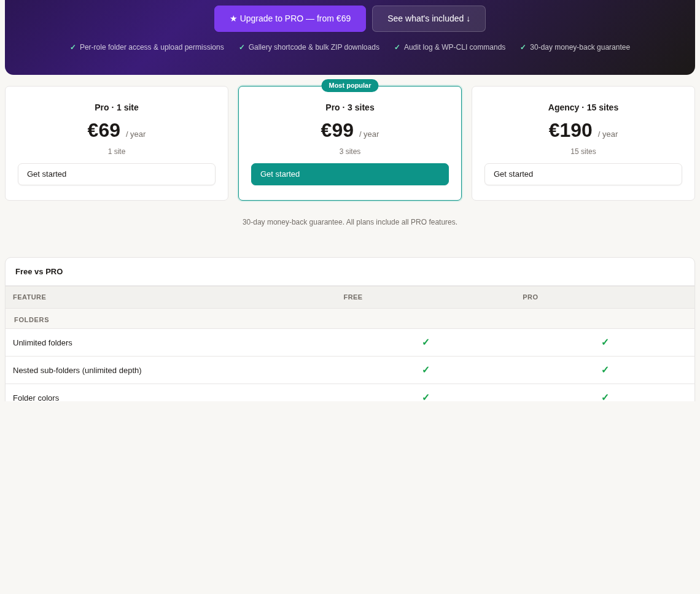Click Free checkmark for Unlimited folders
This screenshot has height=594, width=700.
coord(426,342)
